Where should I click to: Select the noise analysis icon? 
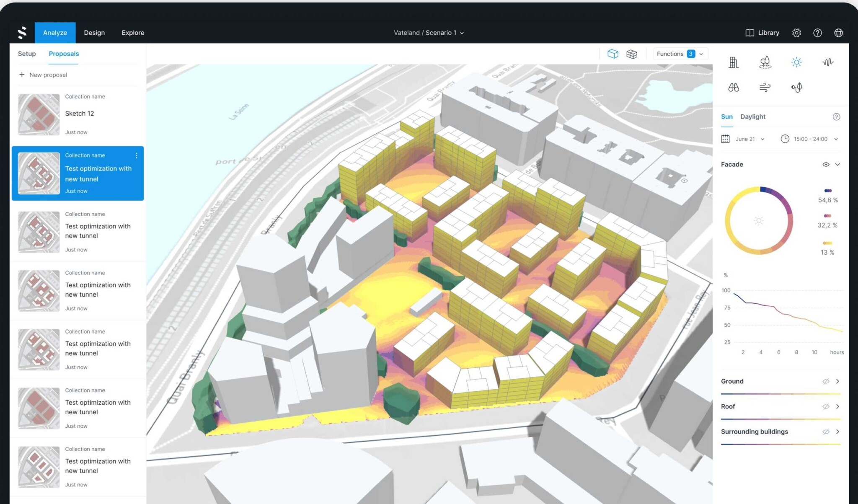pyautogui.click(x=827, y=62)
